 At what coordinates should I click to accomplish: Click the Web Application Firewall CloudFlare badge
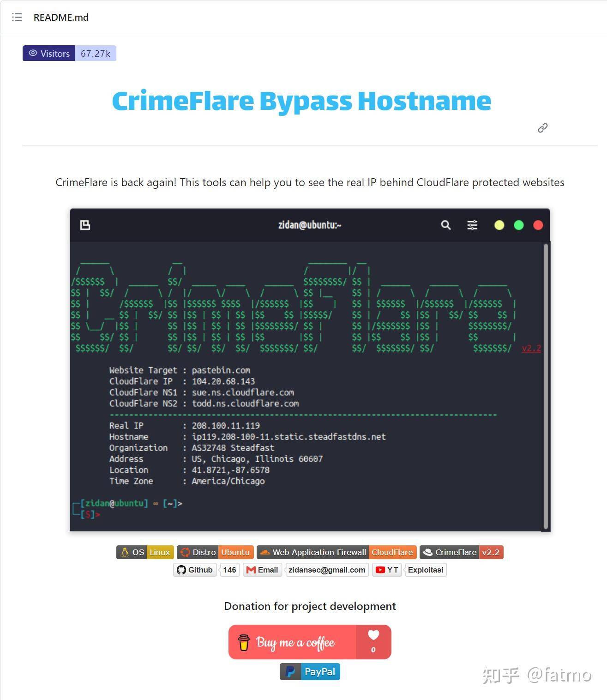[337, 552]
